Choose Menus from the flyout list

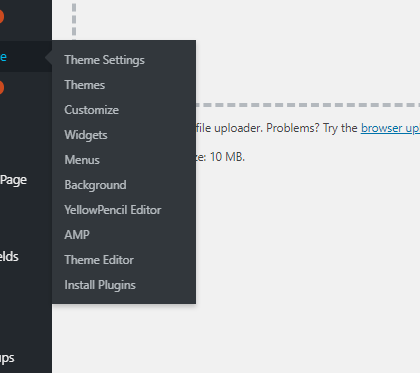[x=82, y=160]
